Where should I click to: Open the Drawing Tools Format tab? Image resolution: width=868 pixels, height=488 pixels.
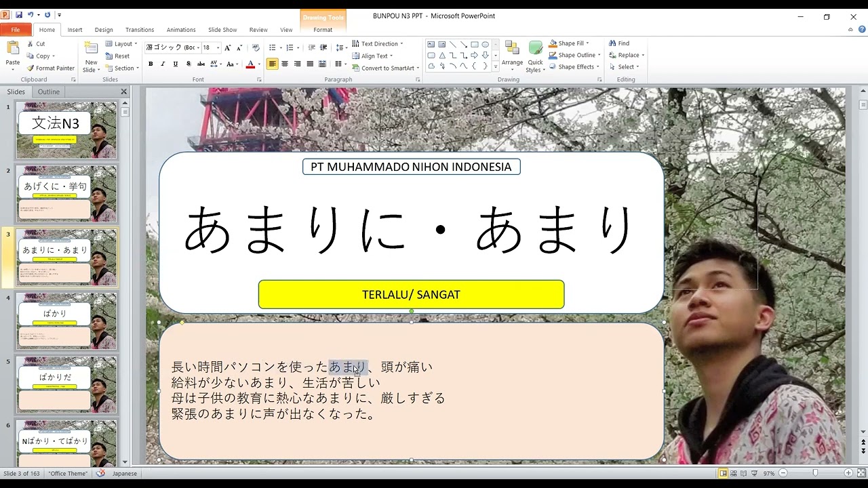click(x=323, y=30)
